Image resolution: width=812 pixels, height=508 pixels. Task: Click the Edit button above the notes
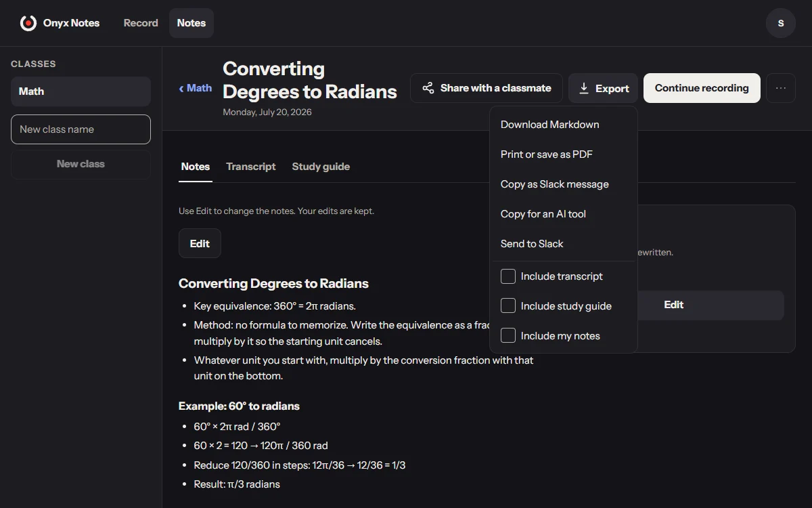click(x=200, y=244)
